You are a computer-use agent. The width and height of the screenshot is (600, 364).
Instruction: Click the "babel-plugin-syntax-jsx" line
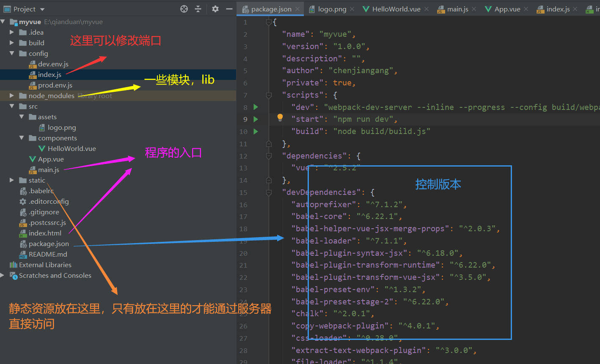pyautogui.click(x=377, y=253)
